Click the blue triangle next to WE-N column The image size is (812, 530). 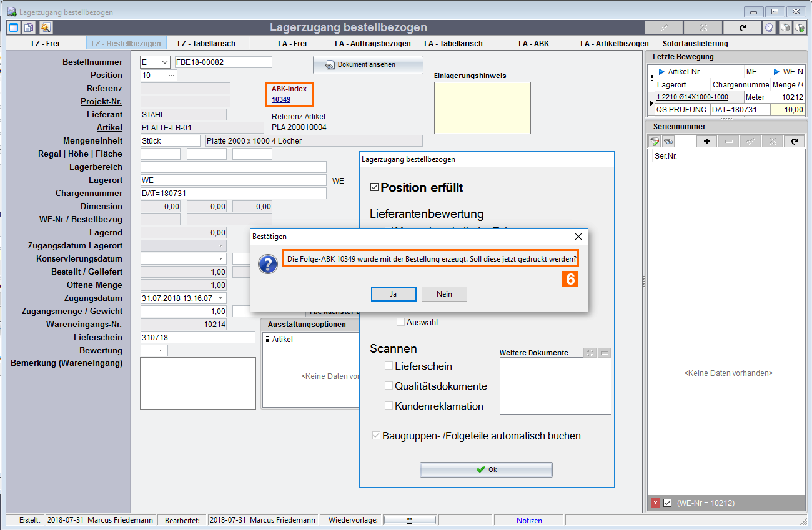[x=776, y=72]
